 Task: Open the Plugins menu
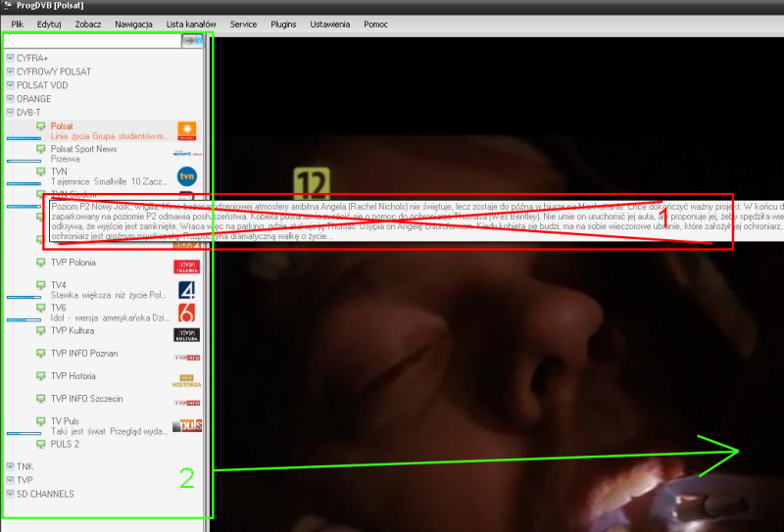283,24
